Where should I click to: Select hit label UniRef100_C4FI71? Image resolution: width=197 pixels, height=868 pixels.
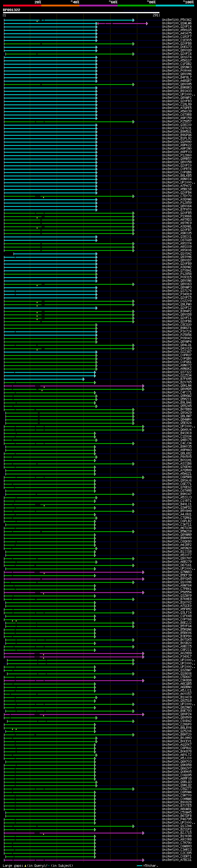[x=177, y=393]
